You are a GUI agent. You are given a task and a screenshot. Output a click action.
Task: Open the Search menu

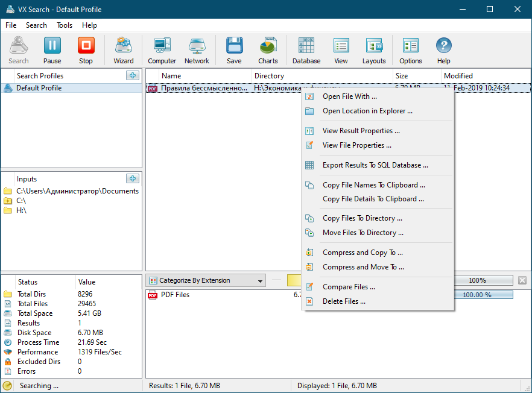(36, 25)
